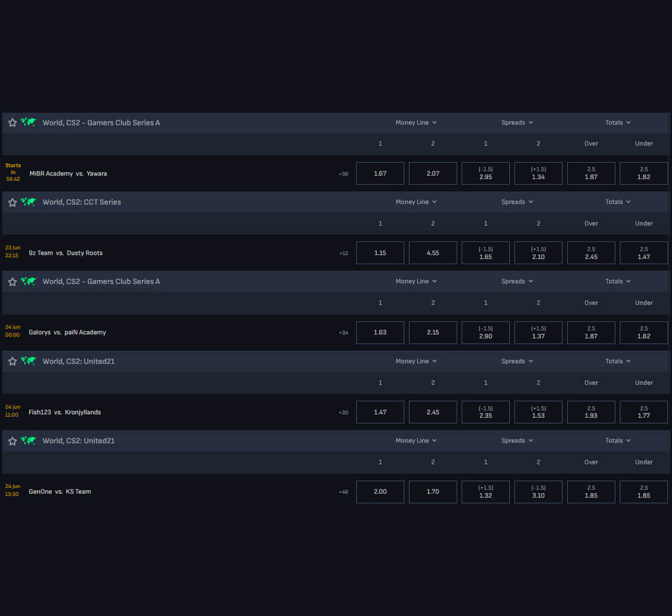The height and width of the screenshot is (616, 672).
Task: Bet Under 2.5 at 1.82 for MIBR Academy match
Action: tap(644, 173)
